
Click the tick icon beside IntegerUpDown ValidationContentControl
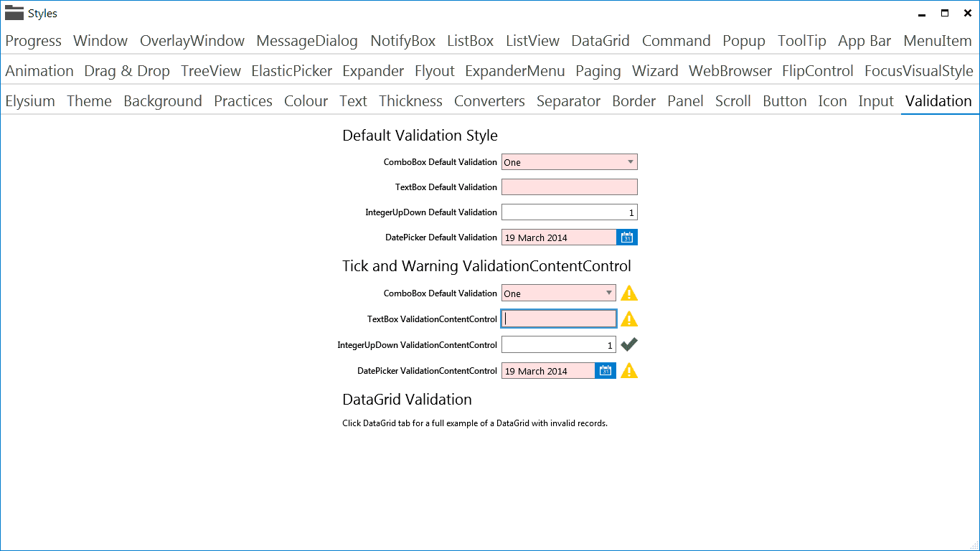point(629,344)
